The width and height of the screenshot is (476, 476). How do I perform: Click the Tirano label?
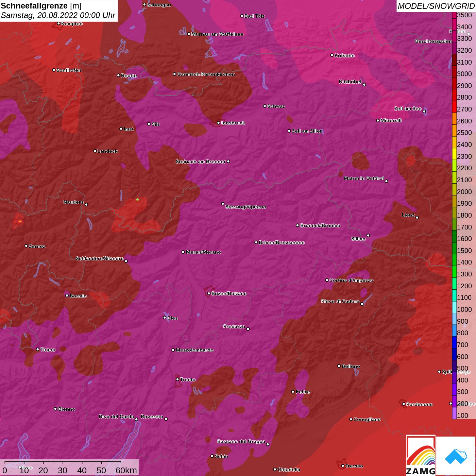coord(48,350)
